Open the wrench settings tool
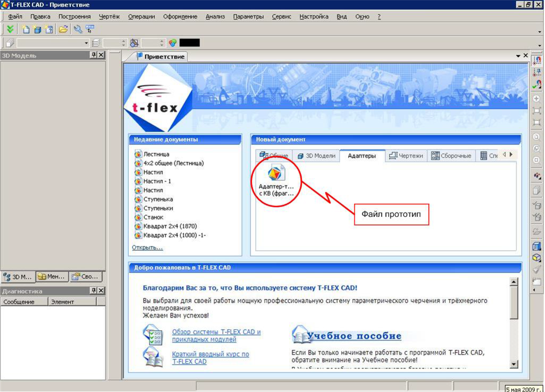The image size is (545, 392). [x=78, y=29]
